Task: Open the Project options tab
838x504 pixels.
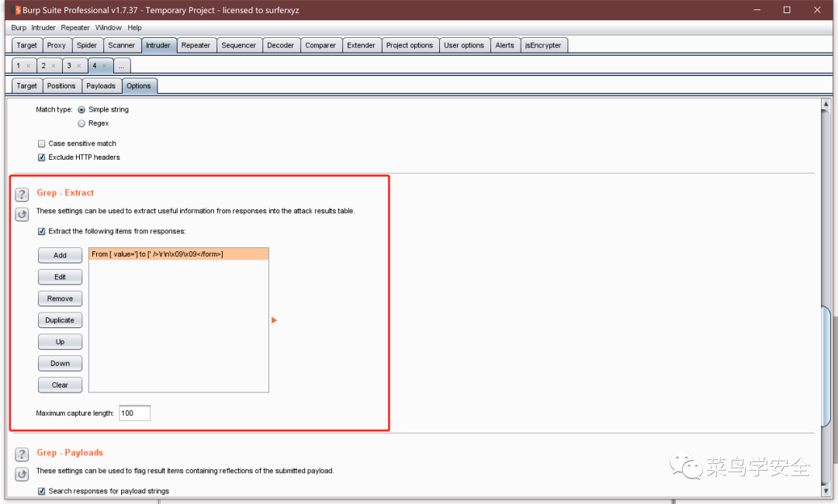Action: click(x=410, y=46)
